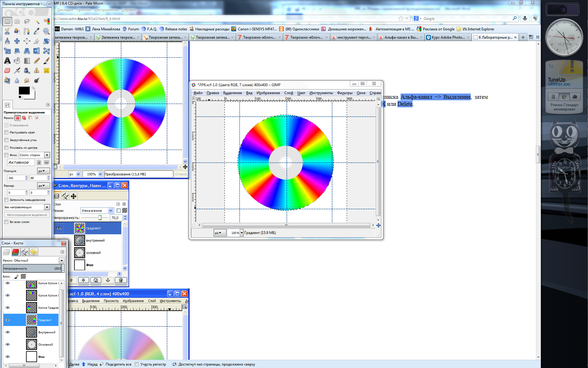Select the Rectangle Select tool
Viewport: 588px width, 368px height.
tap(7, 21)
